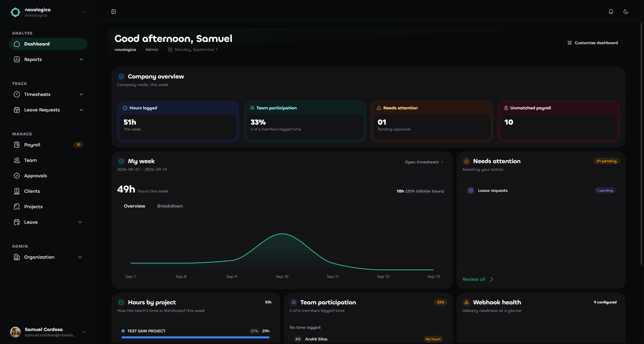Click the Payroll badge showing 10
Image resolution: width=644 pixels, height=344 pixels.
click(x=78, y=145)
